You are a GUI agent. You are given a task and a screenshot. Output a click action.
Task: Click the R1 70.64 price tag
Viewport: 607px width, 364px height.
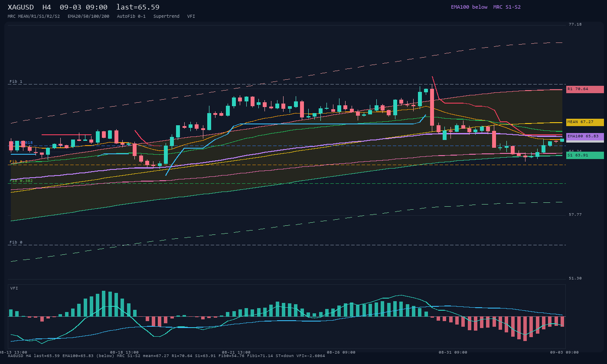(x=585, y=89)
